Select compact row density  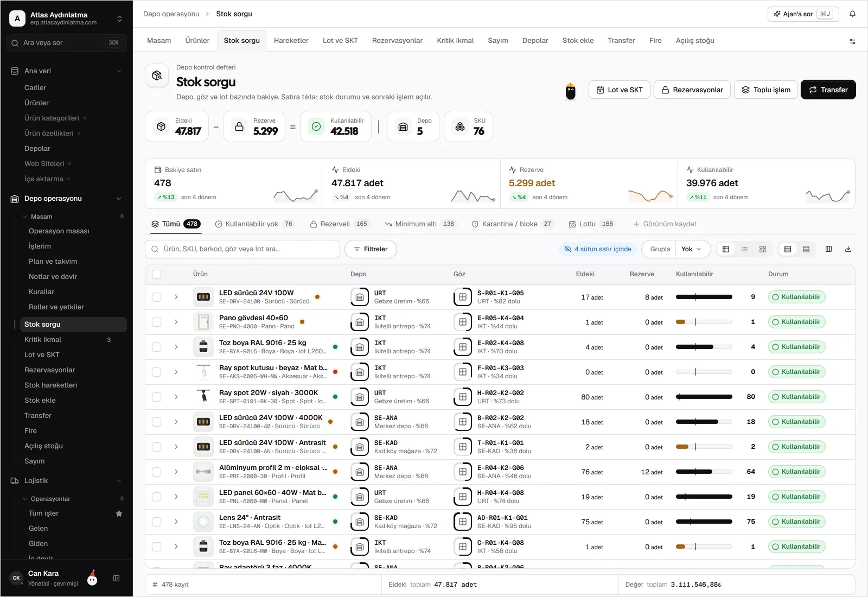pos(806,249)
